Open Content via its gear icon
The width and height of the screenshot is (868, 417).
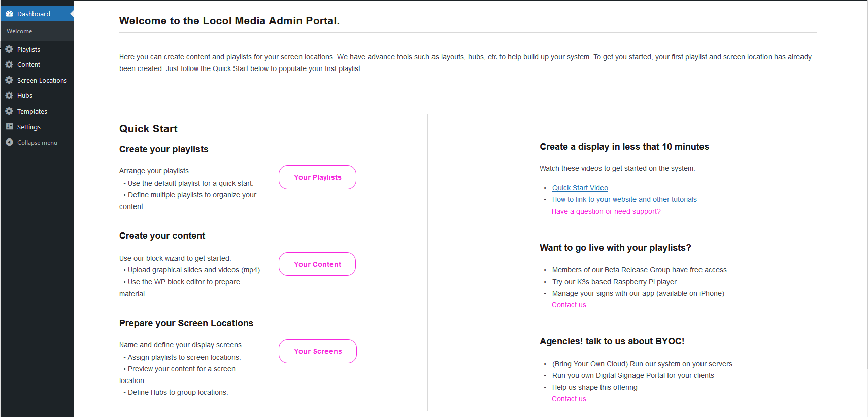coord(9,64)
